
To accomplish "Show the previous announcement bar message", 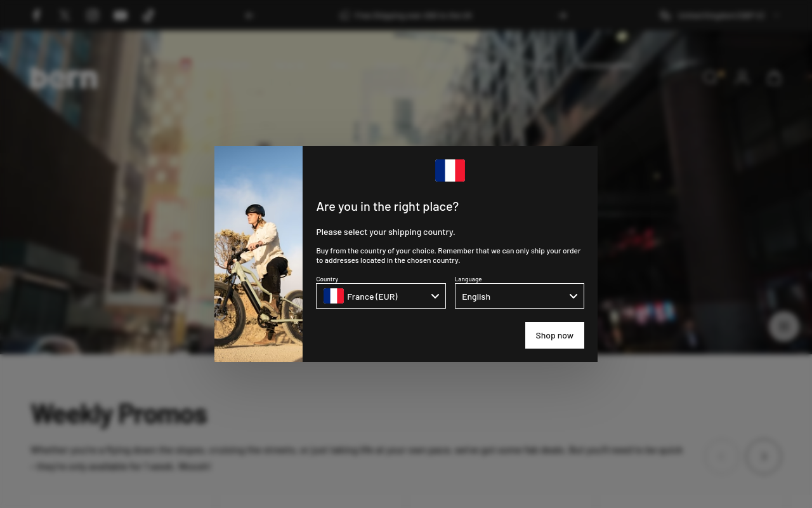I will (x=249, y=15).
